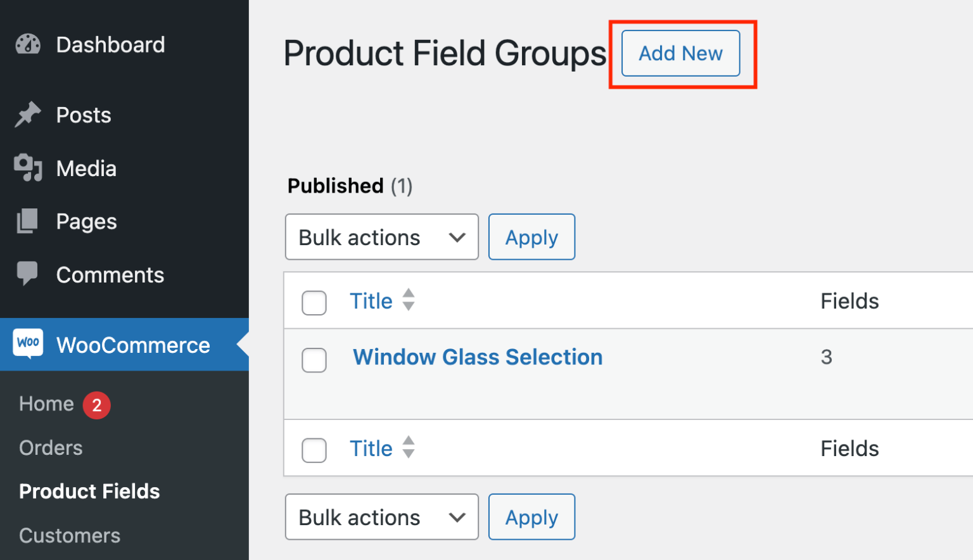The image size is (973, 560).
Task: Click the top Apply button
Action: click(x=531, y=237)
